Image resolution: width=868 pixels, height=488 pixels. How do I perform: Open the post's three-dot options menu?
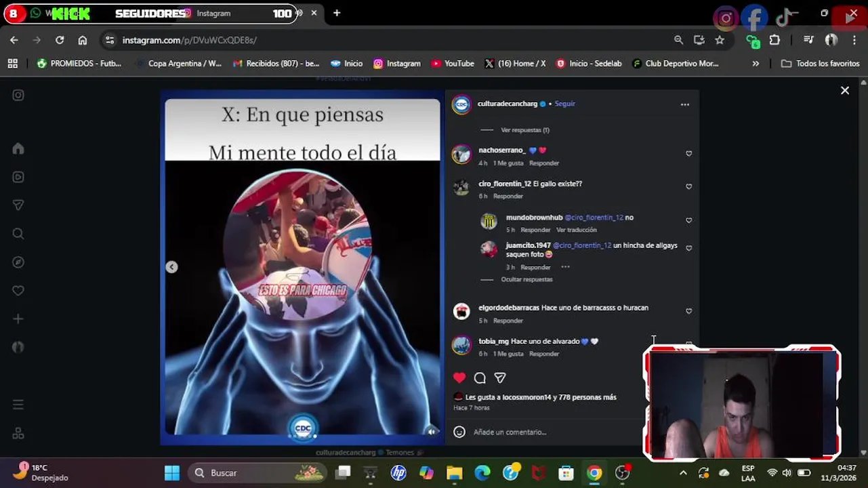pos(685,104)
